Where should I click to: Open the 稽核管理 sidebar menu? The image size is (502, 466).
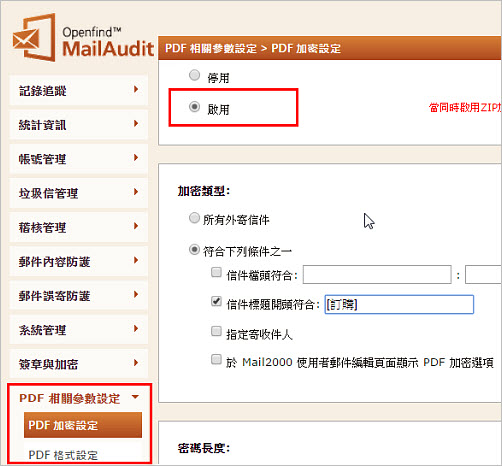click(79, 227)
